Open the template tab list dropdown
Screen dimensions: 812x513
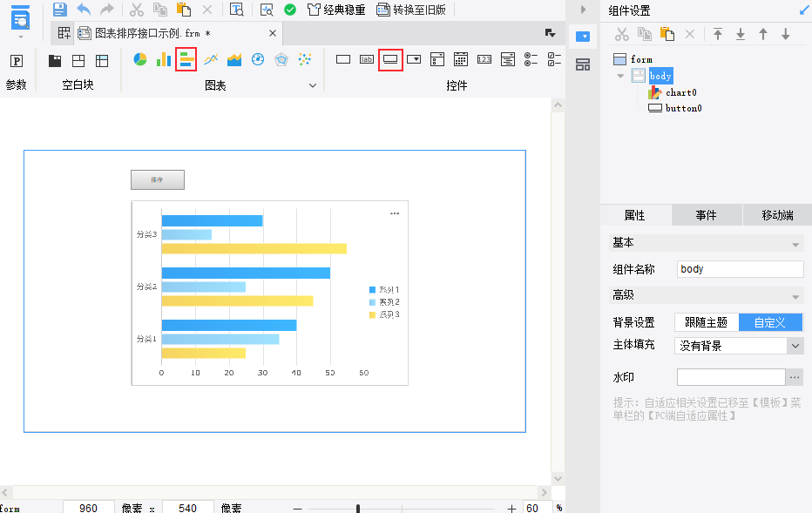550,33
